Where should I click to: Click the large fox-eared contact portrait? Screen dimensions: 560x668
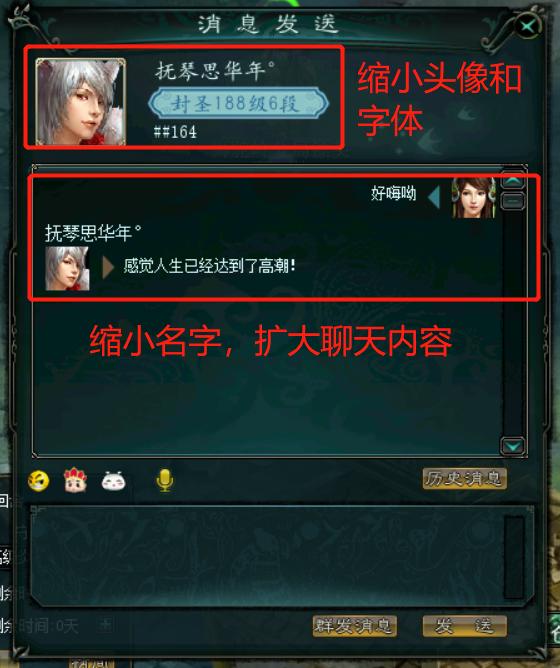coord(81,101)
